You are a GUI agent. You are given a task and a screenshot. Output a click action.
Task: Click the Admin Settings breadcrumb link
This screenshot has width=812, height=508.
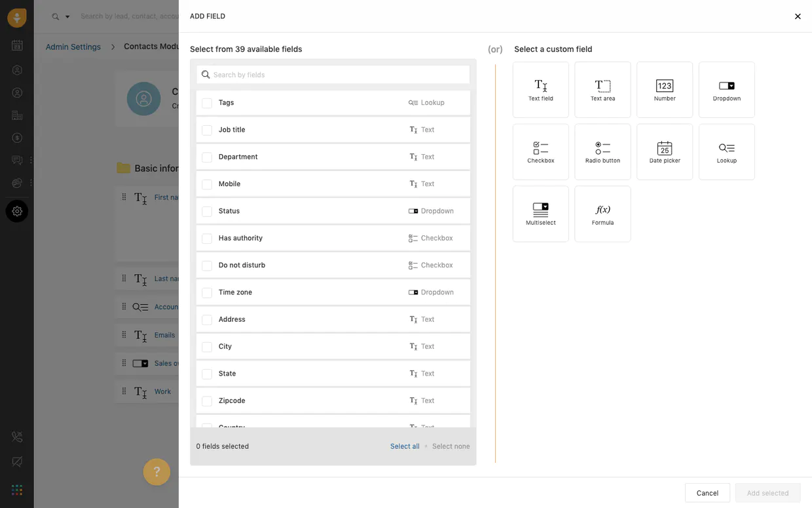(73, 47)
